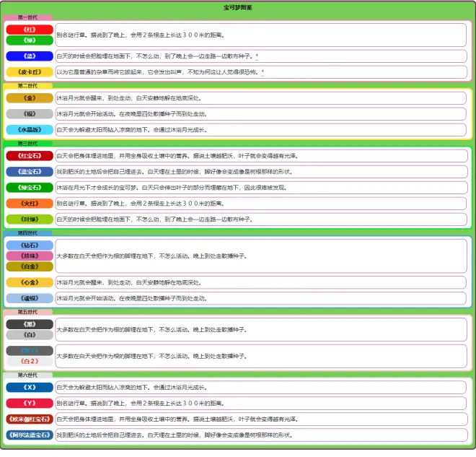Click the 《红宝石》 row description text
This screenshot has height=457, width=476.
(177, 156)
